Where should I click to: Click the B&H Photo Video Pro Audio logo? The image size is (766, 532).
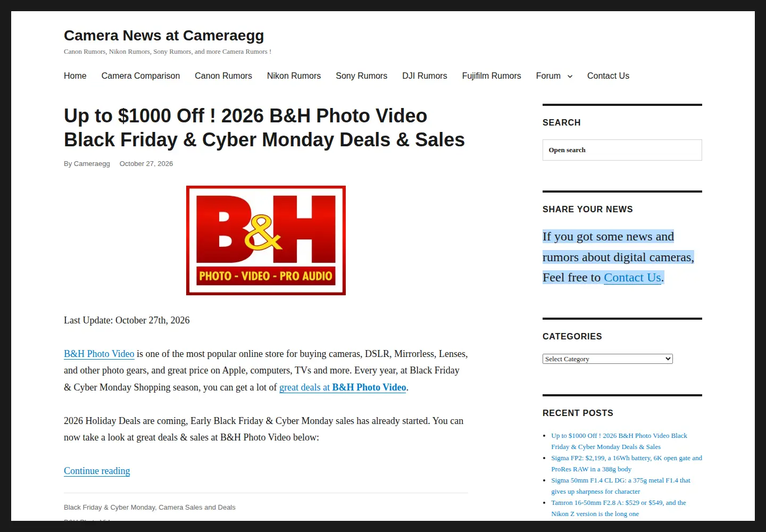pos(266,240)
